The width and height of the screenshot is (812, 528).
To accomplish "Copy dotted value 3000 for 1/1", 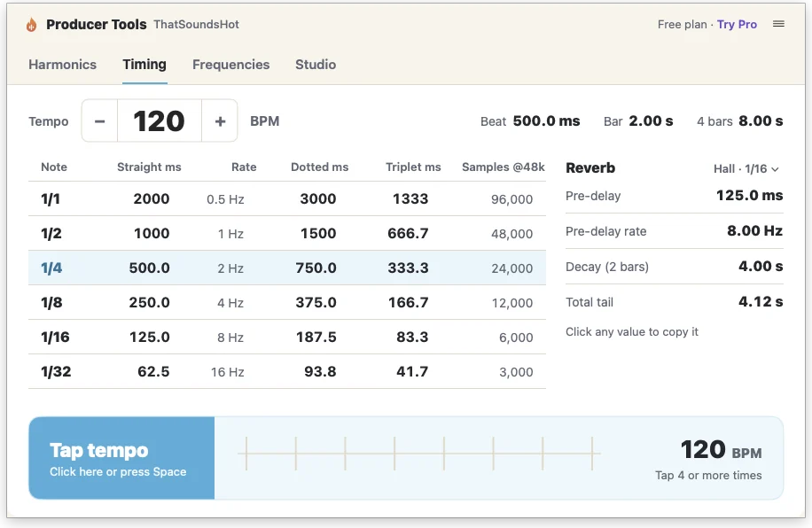I will pos(318,198).
